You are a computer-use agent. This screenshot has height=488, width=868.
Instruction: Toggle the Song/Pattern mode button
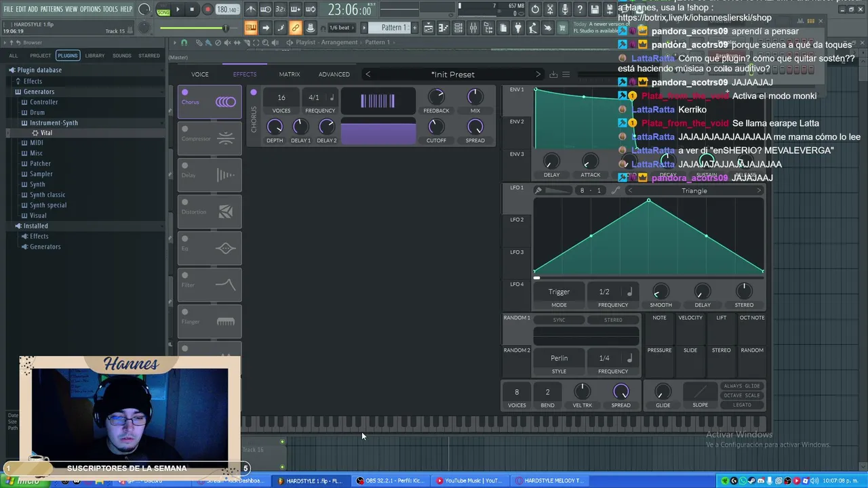click(x=163, y=9)
